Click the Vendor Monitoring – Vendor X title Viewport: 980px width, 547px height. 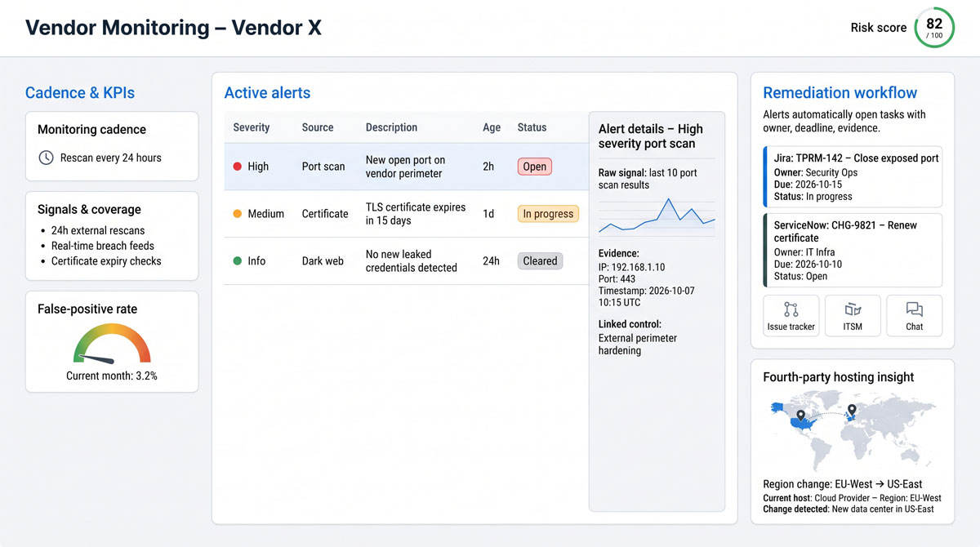(173, 28)
